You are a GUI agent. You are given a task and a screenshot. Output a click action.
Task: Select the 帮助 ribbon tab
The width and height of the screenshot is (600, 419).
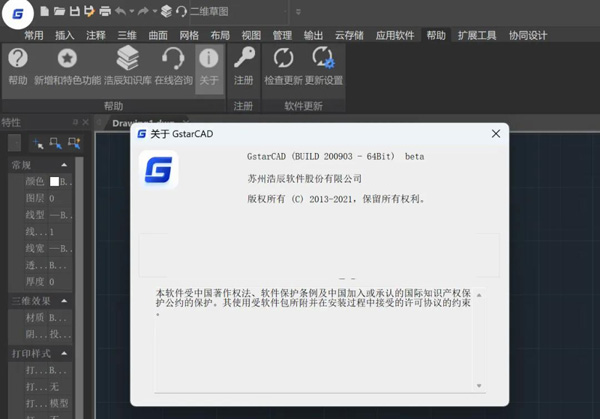[436, 36]
